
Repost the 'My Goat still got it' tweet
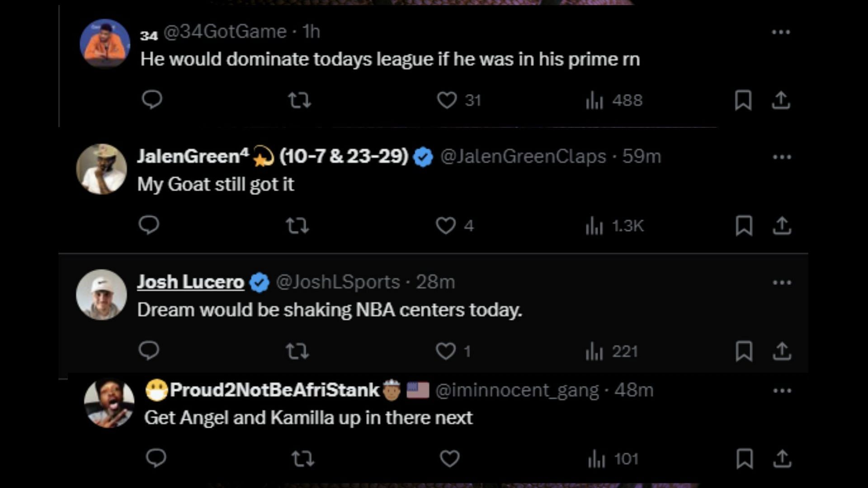tap(297, 225)
